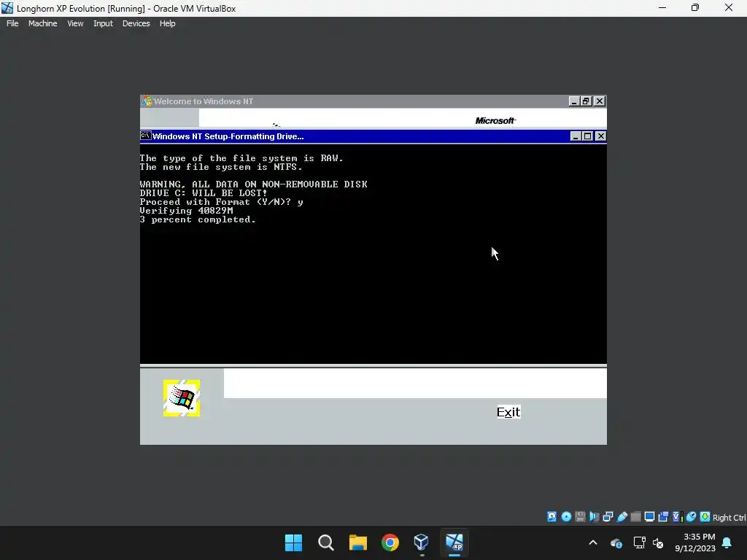Click the network adapters status icon

coord(608,517)
